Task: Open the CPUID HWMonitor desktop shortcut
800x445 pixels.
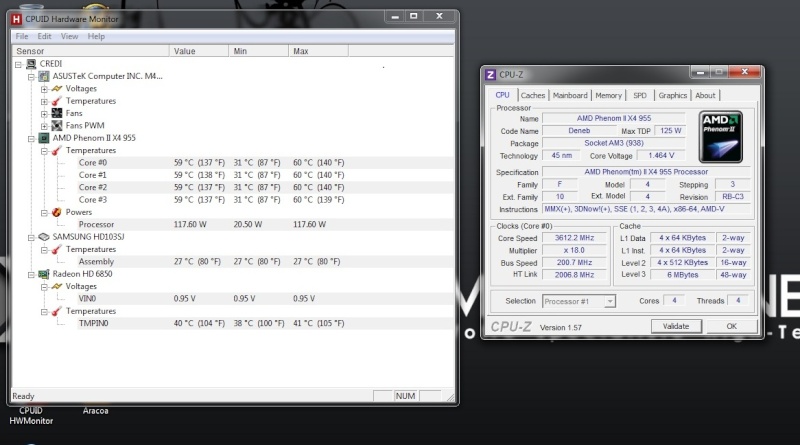Action: pyautogui.click(x=31, y=415)
